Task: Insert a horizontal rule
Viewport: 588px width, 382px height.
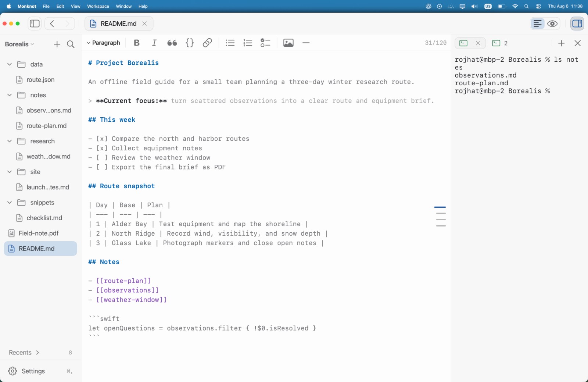Action: click(x=306, y=43)
